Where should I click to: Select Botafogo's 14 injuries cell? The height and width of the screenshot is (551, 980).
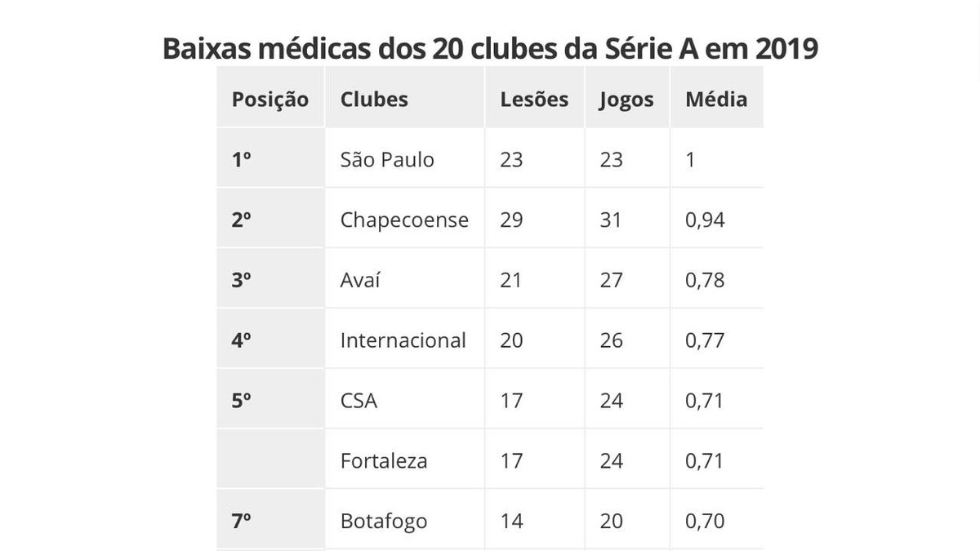[511, 521]
